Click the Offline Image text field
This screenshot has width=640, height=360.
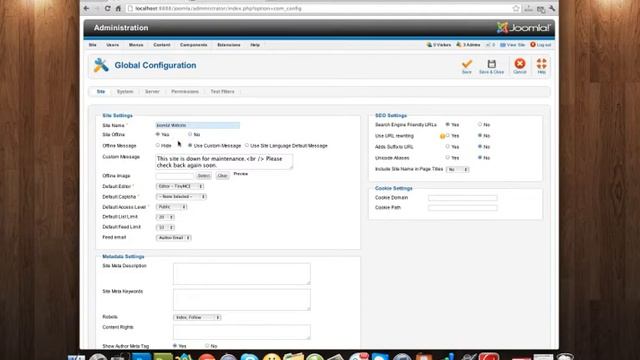click(175, 176)
